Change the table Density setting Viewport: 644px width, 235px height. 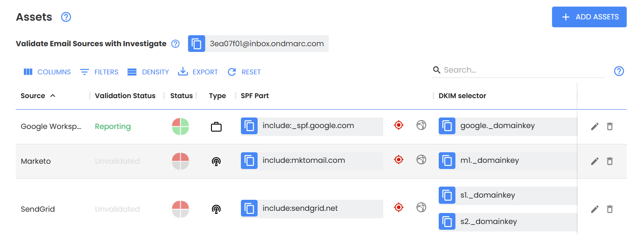(x=148, y=72)
